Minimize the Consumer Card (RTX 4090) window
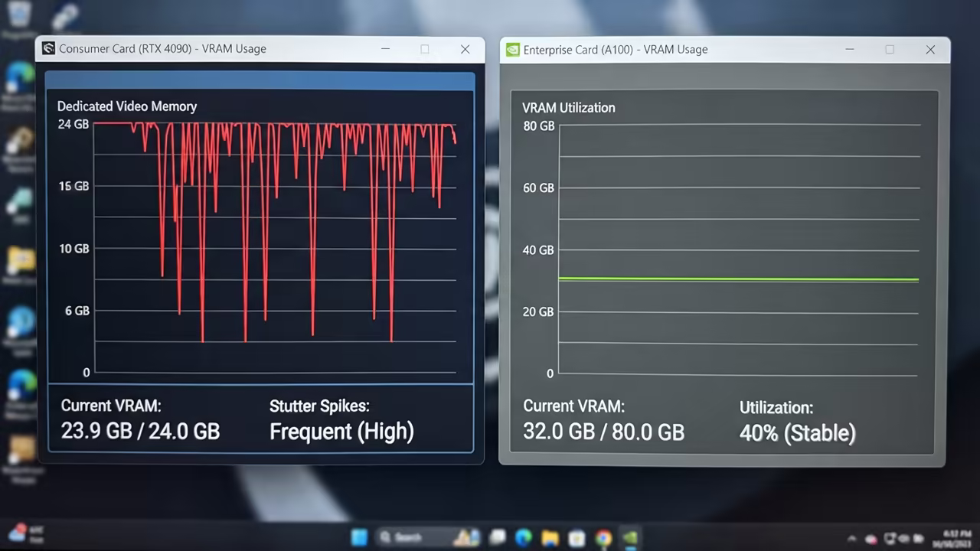Screen dimensions: 980x551 (x=385, y=49)
